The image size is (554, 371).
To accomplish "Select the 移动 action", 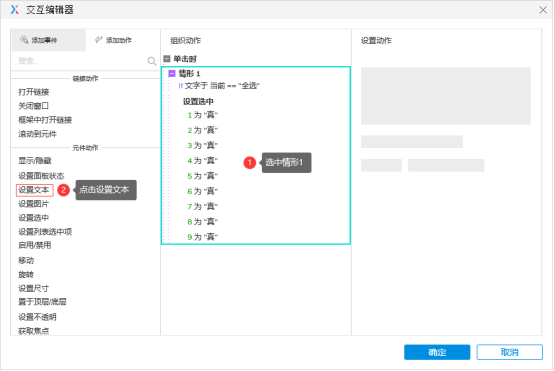I will pyautogui.click(x=26, y=260).
